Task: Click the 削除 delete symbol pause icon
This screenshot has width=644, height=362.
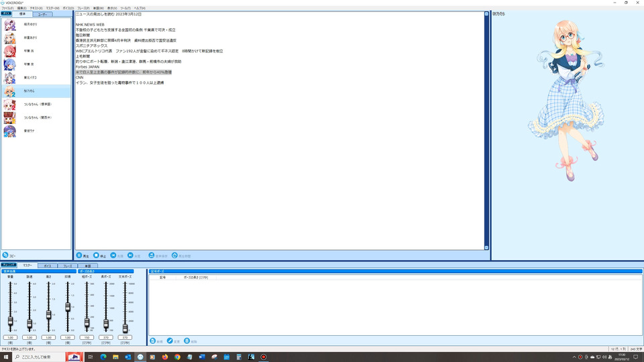Action: 187,341
